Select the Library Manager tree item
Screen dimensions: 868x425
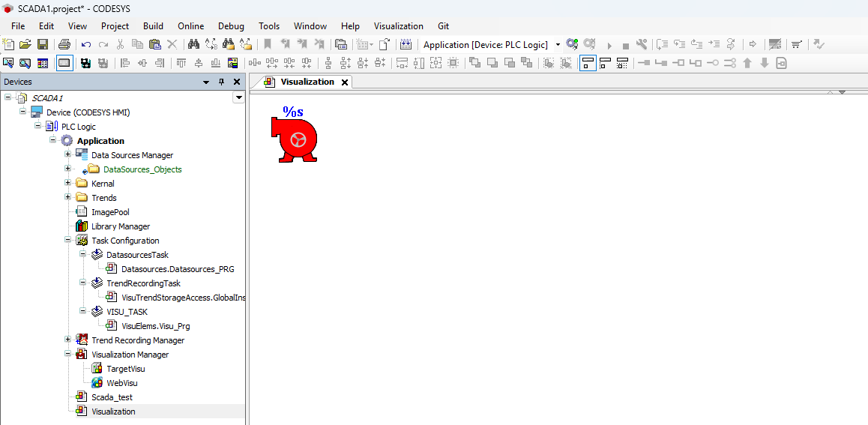point(121,226)
